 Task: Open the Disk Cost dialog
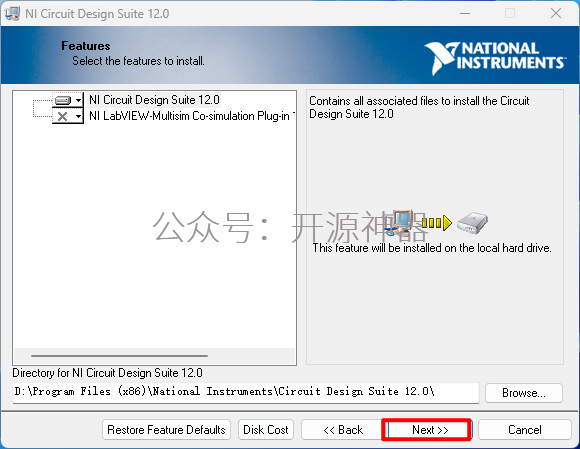pos(266,430)
